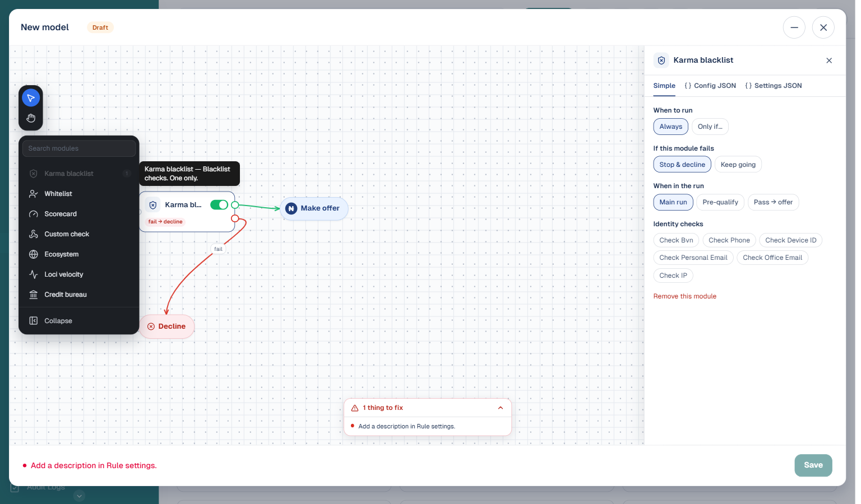Image resolution: width=861 pixels, height=504 pixels.
Task: Enable the Check IP identity check
Action: [673, 276]
